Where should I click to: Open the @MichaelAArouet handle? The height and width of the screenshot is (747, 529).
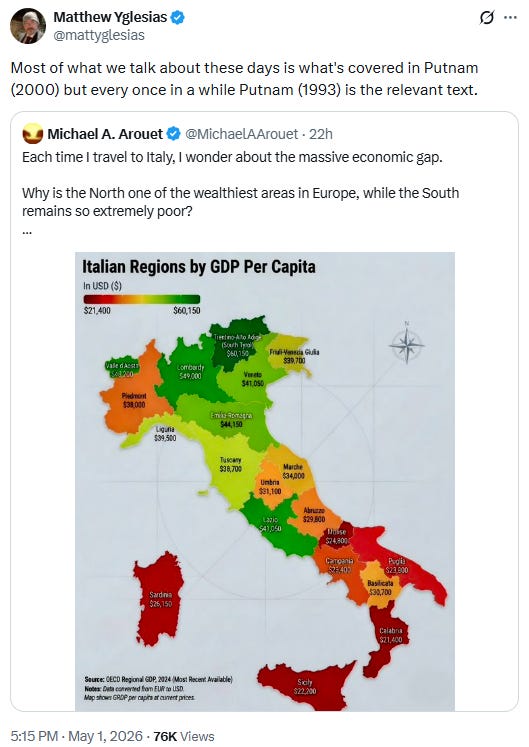[241, 134]
